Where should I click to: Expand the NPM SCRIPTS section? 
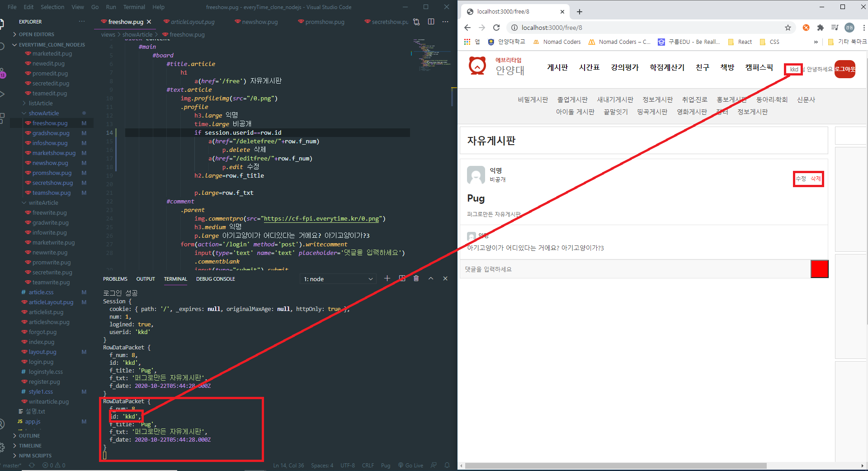pos(34,455)
